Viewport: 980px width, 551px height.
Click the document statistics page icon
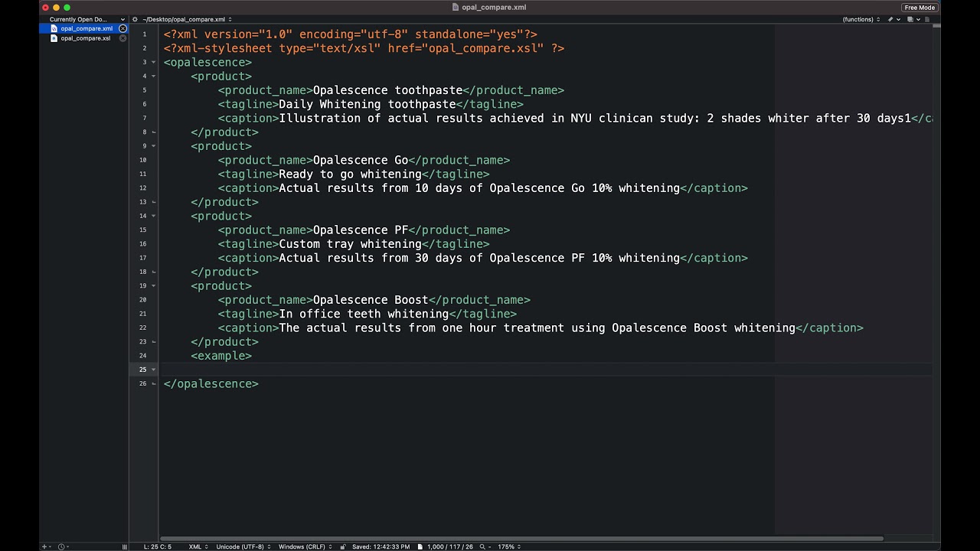[x=420, y=546]
